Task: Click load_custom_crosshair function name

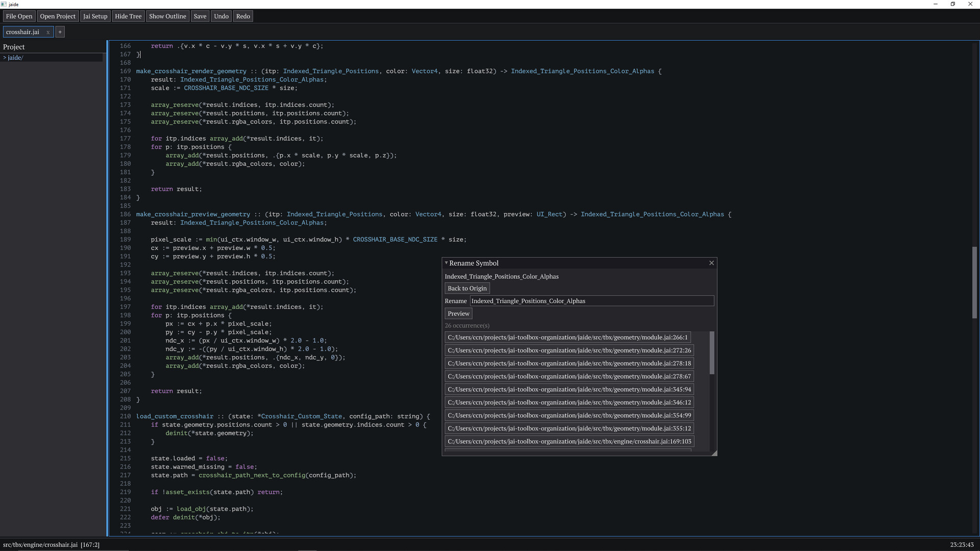Action: pyautogui.click(x=175, y=416)
